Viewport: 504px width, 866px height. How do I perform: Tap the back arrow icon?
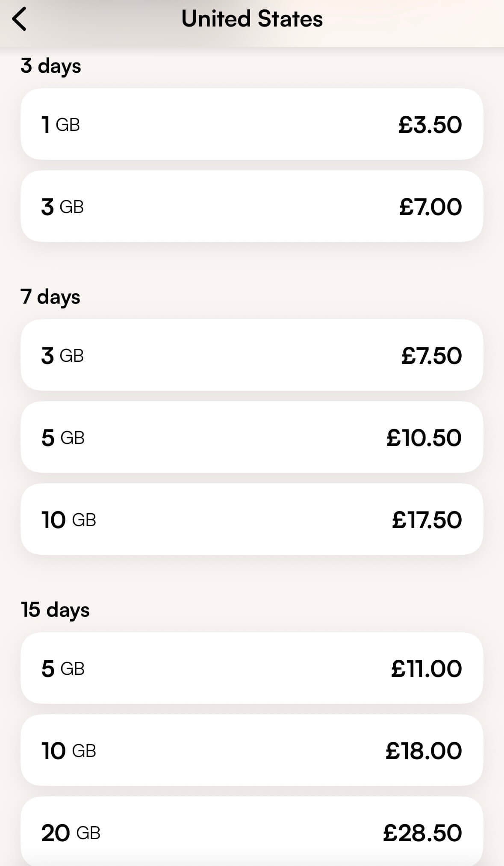(20, 19)
